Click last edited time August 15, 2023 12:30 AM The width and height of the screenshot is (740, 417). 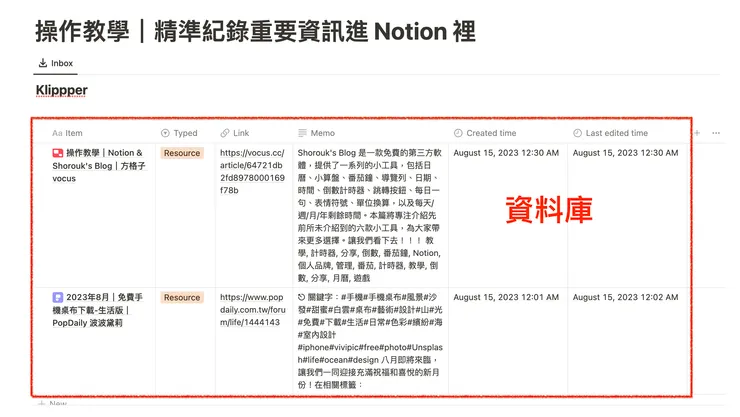[625, 153]
